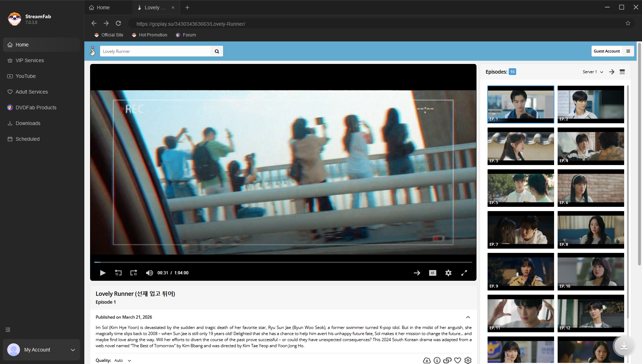Open Adult Services in the sidebar
The image size is (642, 364).
[41, 92]
